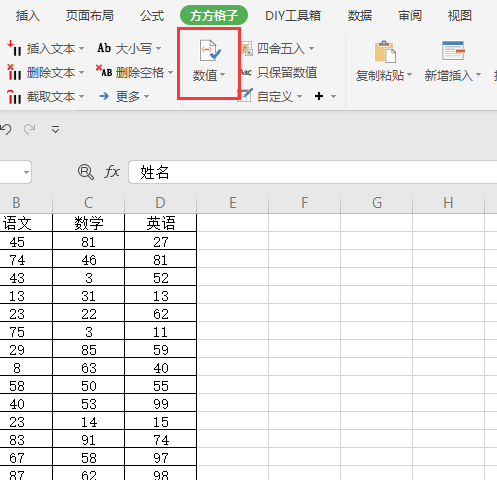
Task: Expand the quick access toolbar customize arrow
Action: [55, 129]
